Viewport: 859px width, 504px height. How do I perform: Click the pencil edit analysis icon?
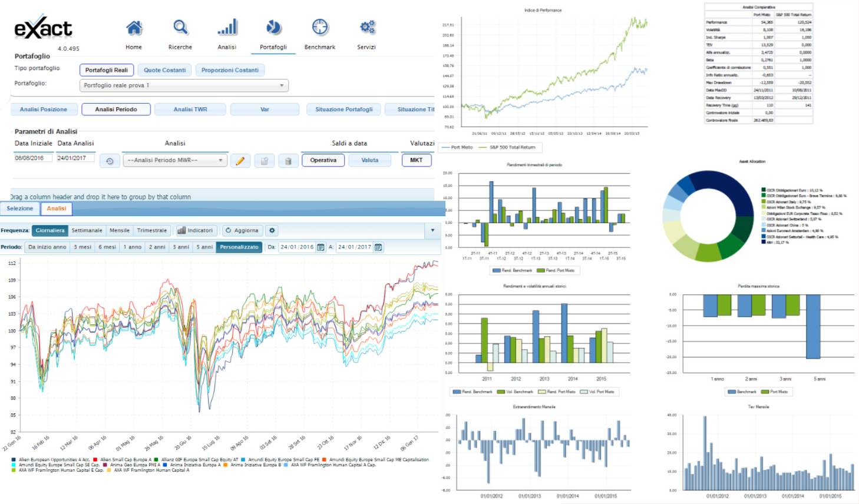(240, 161)
